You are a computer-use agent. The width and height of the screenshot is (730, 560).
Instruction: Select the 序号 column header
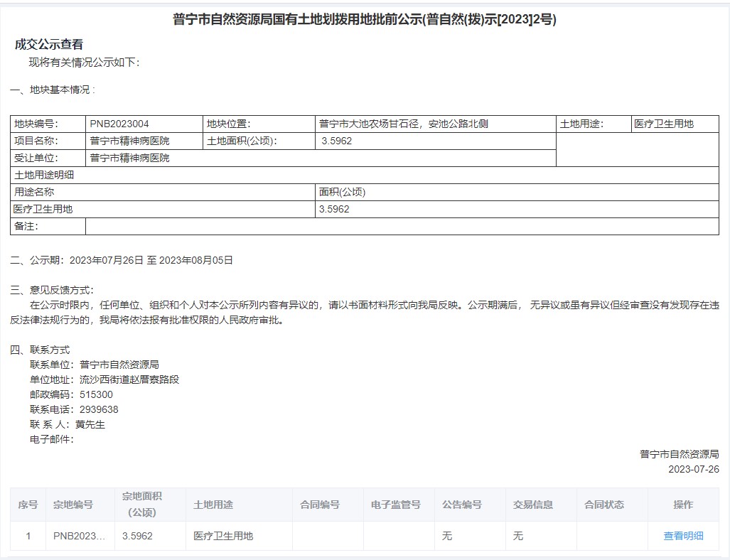pos(28,505)
